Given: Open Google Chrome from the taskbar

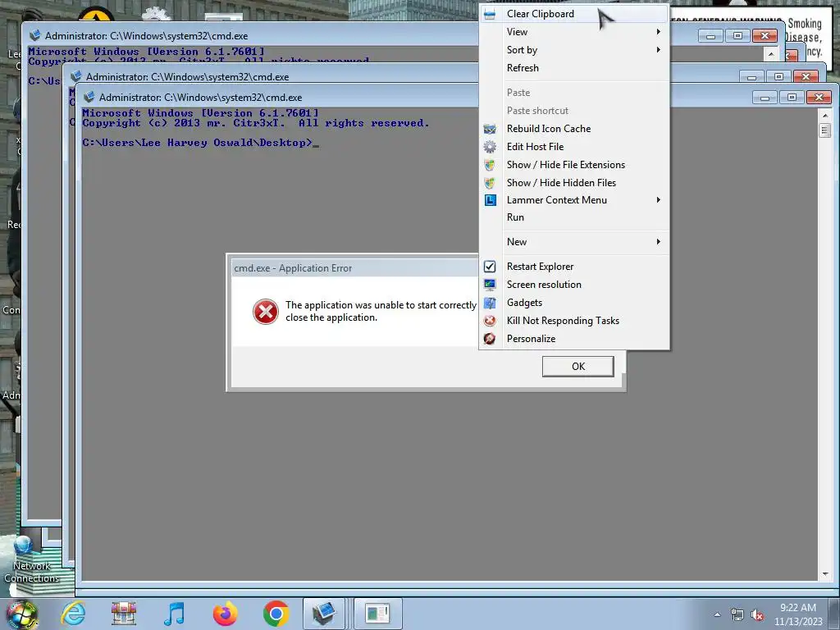Looking at the screenshot, I should coord(276,614).
